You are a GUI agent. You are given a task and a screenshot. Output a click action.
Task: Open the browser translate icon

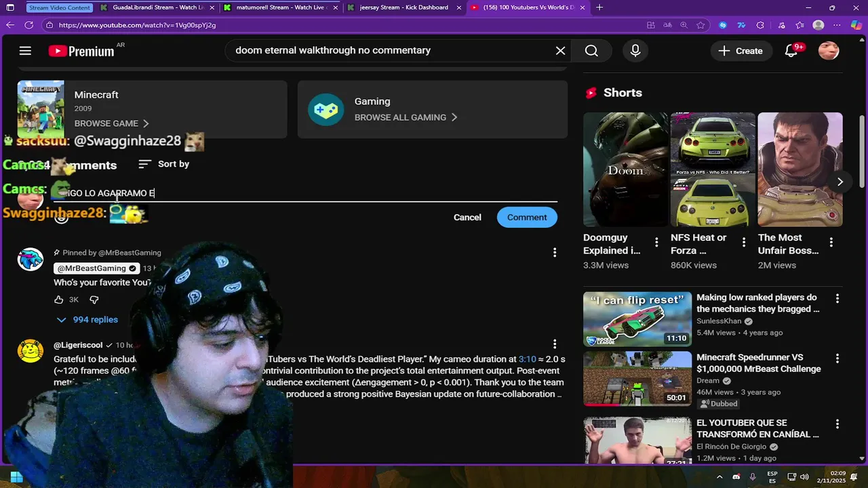667,25
